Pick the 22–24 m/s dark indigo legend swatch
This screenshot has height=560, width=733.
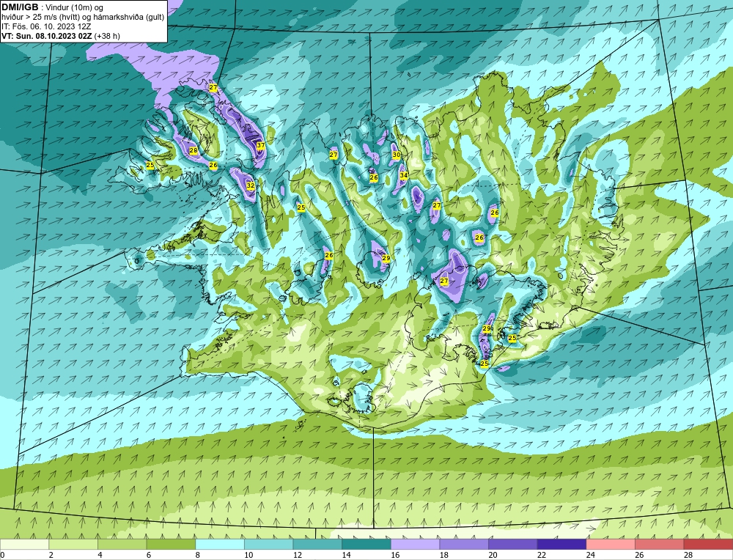point(561,544)
